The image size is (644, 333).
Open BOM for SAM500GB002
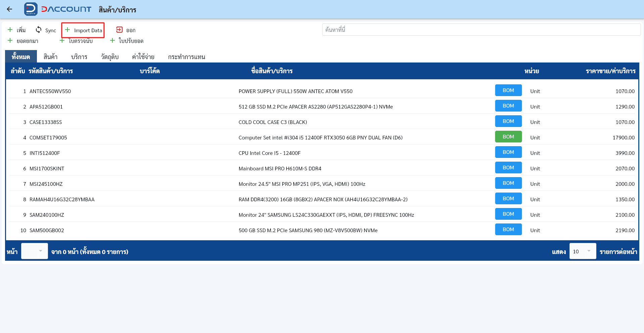coord(508,230)
